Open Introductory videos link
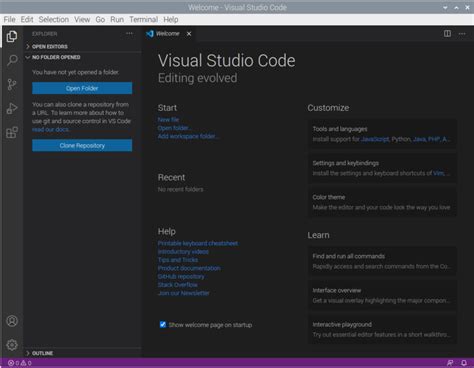The width and height of the screenshot is (474, 368). point(183,252)
